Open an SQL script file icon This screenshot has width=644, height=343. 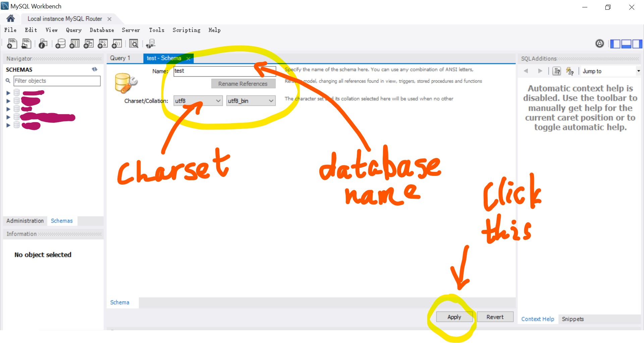pyautogui.click(x=26, y=44)
